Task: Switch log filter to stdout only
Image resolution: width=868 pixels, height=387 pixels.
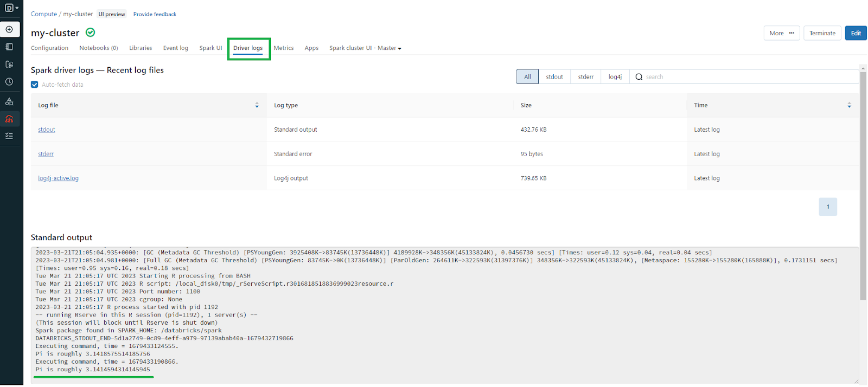Action: [554, 76]
